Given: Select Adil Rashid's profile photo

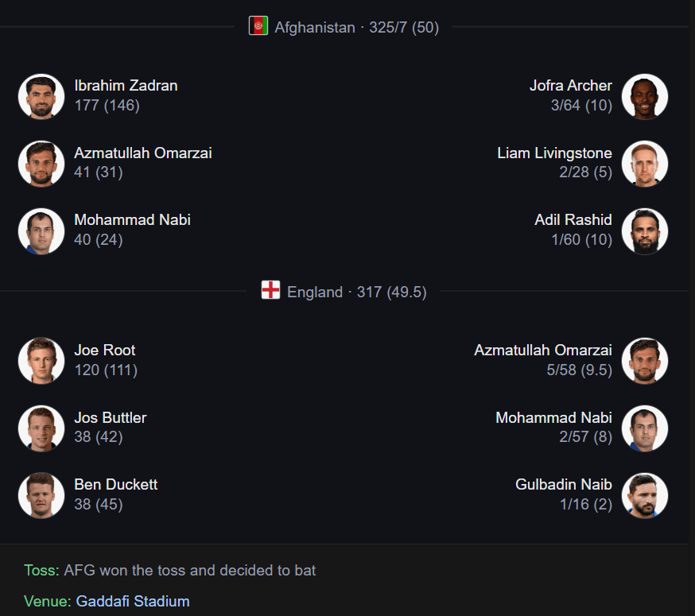Looking at the screenshot, I should pyautogui.click(x=644, y=231).
